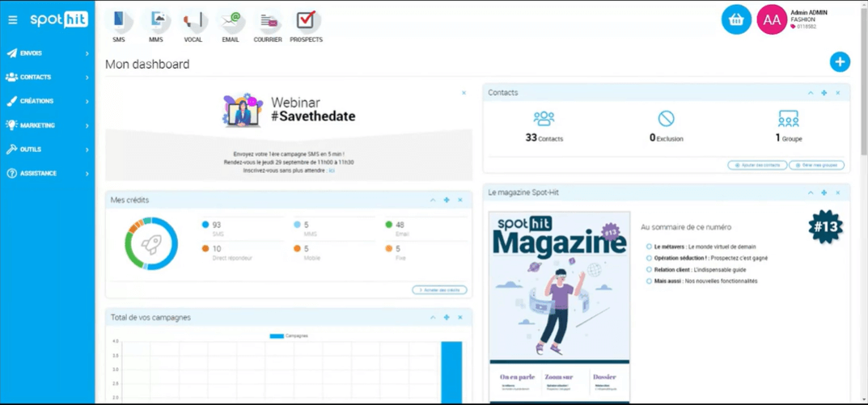The image size is (868, 405).
Task: Click the Acheter des crédits button
Action: click(439, 289)
